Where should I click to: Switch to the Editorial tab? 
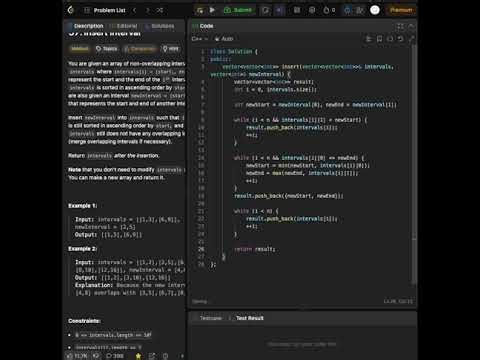pyautogui.click(x=124, y=26)
